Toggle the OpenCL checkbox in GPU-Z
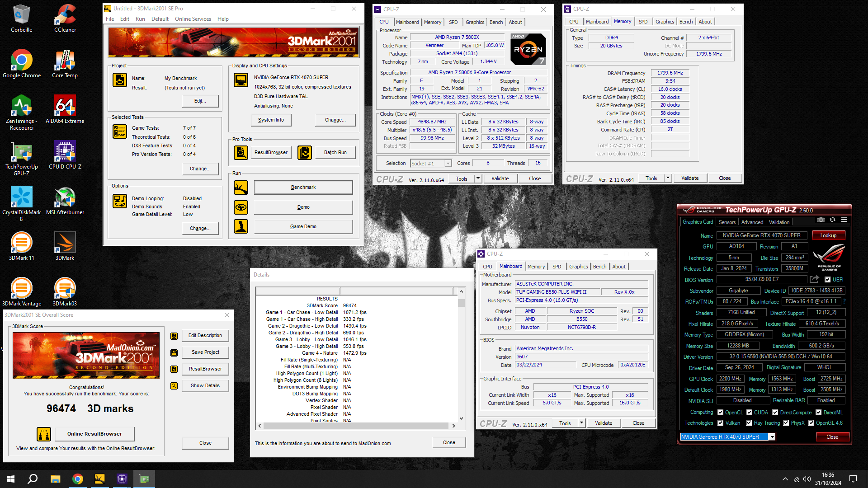This screenshot has height=488, width=868. click(x=721, y=413)
